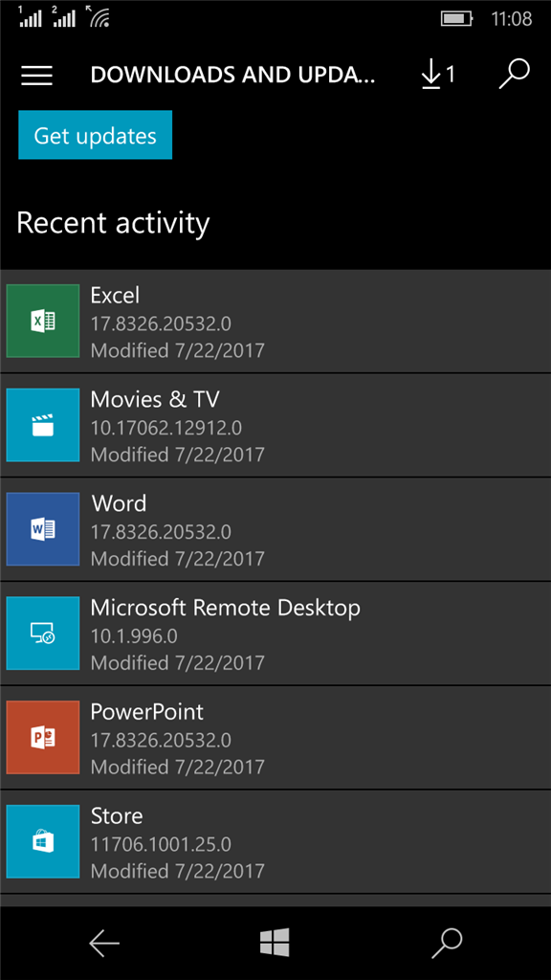Click the Get updates button

(95, 135)
